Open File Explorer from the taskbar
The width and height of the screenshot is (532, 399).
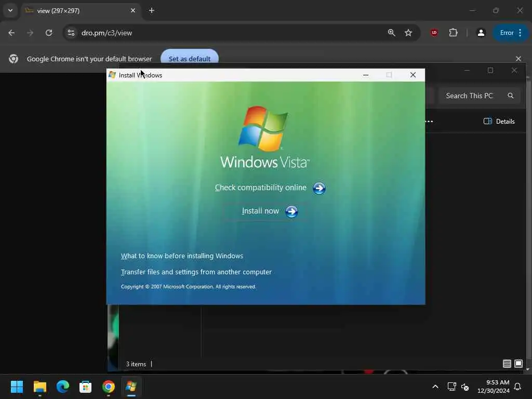pyautogui.click(x=39, y=387)
